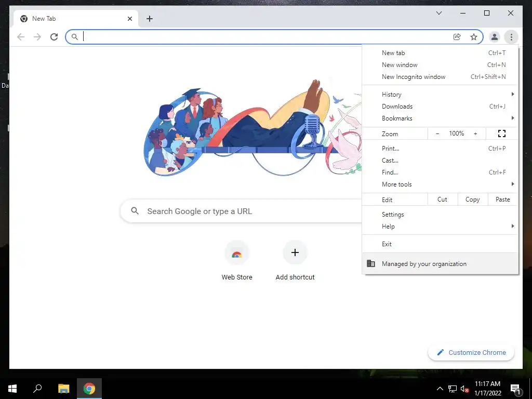Image resolution: width=532 pixels, height=399 pixels.
Task: Click the Cut button
Action: pos(443,199)
